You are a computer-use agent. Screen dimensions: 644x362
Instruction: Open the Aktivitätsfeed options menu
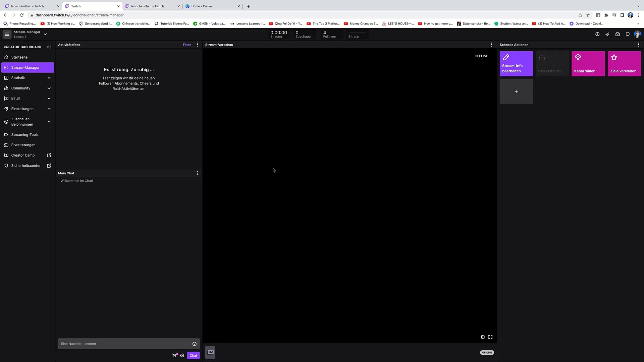click(197, 45)
